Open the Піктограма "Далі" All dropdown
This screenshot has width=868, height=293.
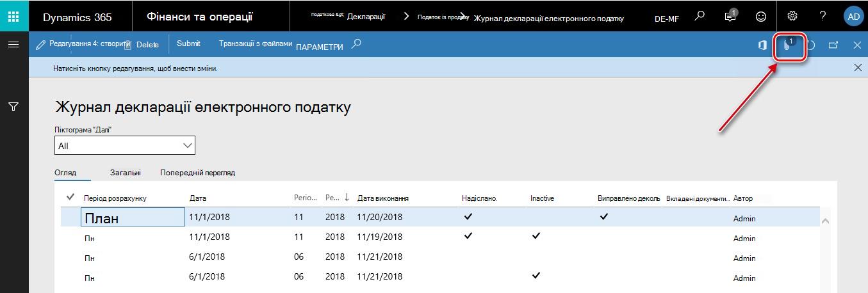coord(125,146)
